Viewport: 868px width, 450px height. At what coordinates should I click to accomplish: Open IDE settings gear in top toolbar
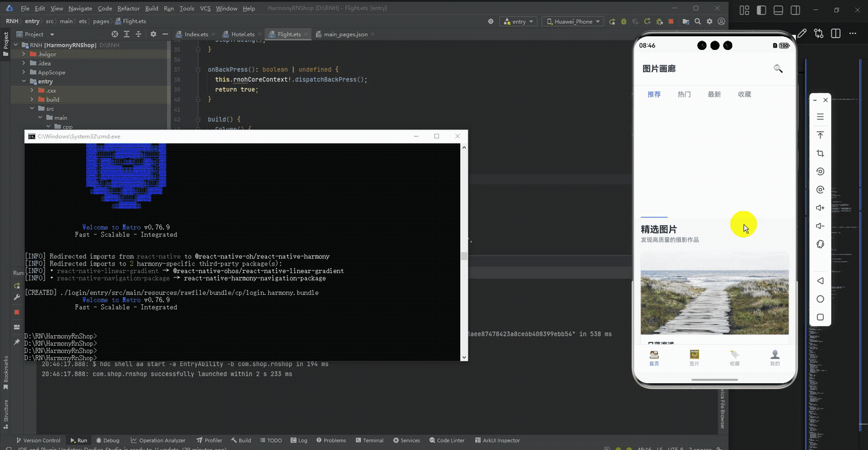click(x=710, y=21)
